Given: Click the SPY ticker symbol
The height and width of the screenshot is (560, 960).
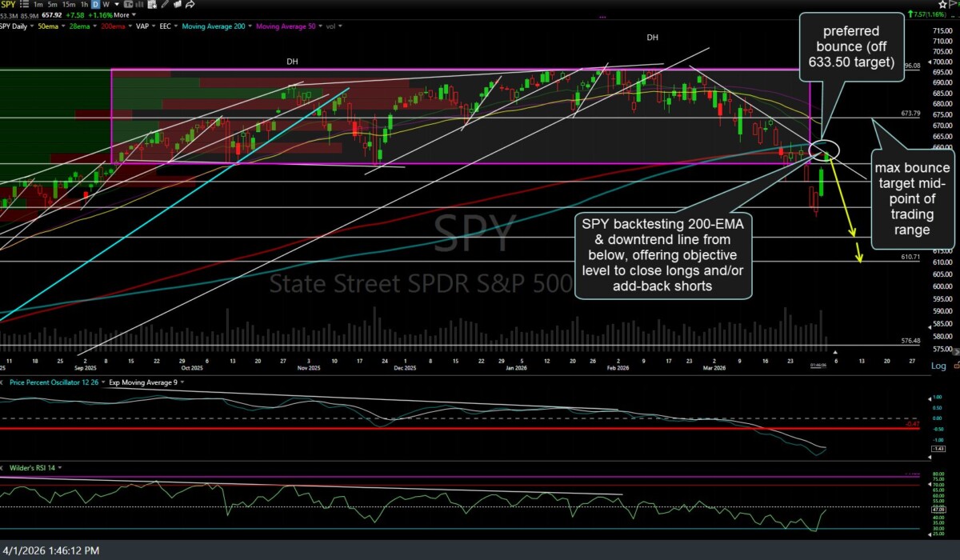Looking at the screenshot, I should tap(8, 4).
